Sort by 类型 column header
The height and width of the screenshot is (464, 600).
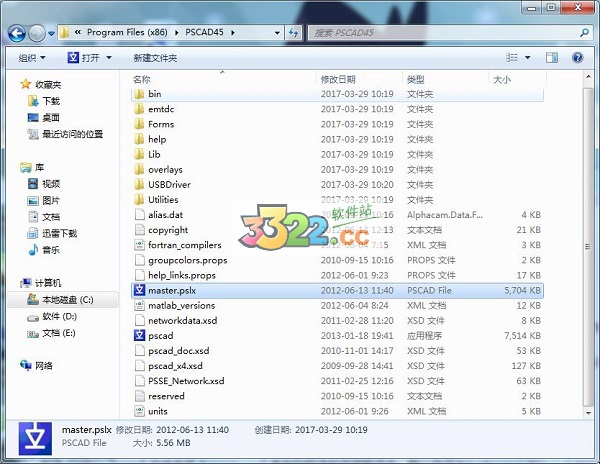click(416, 79)
